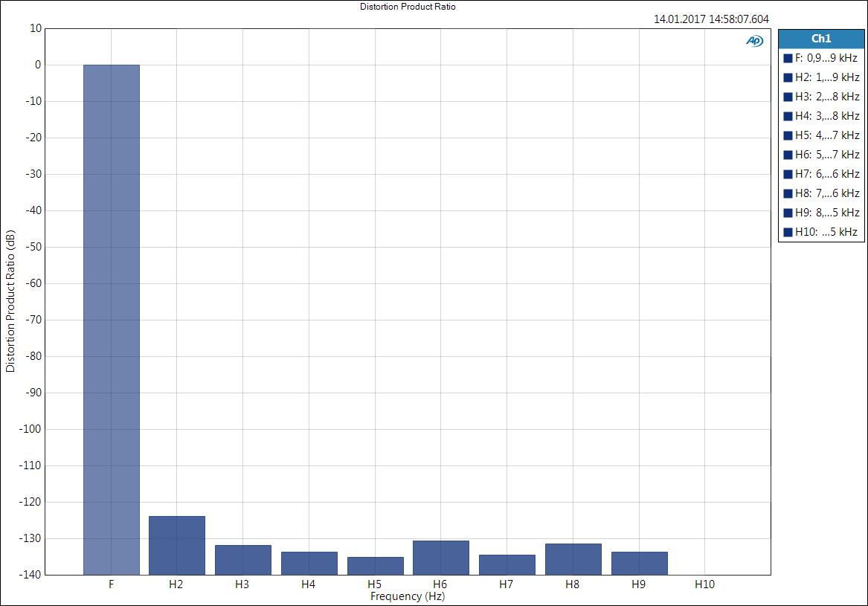Image resolution: width=868 pixels, height=606 pixels.
Task: Click the H5 harmonic bar
Action: 376,566
